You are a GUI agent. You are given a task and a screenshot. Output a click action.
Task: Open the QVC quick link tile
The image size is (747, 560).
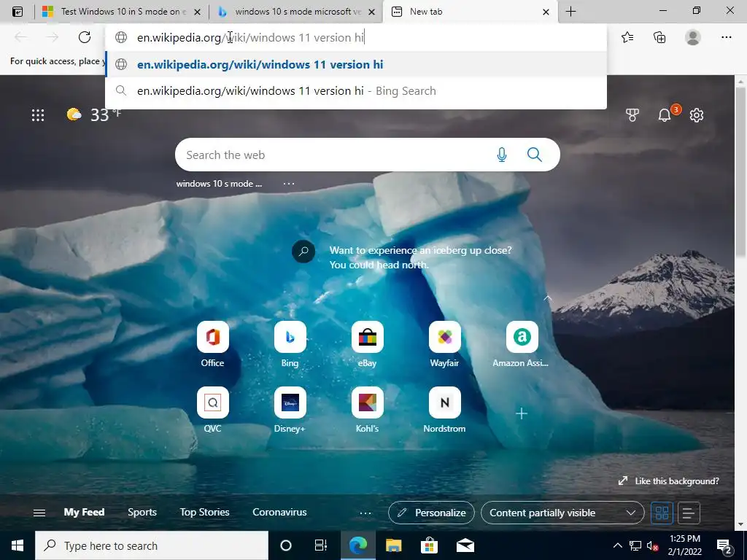[x=212, y=410]
